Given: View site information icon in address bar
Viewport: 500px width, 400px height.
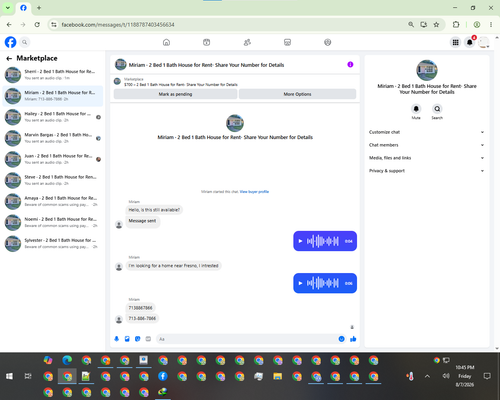Looking at the screenshot, I should pyautogui.click(x=54, y=25).
